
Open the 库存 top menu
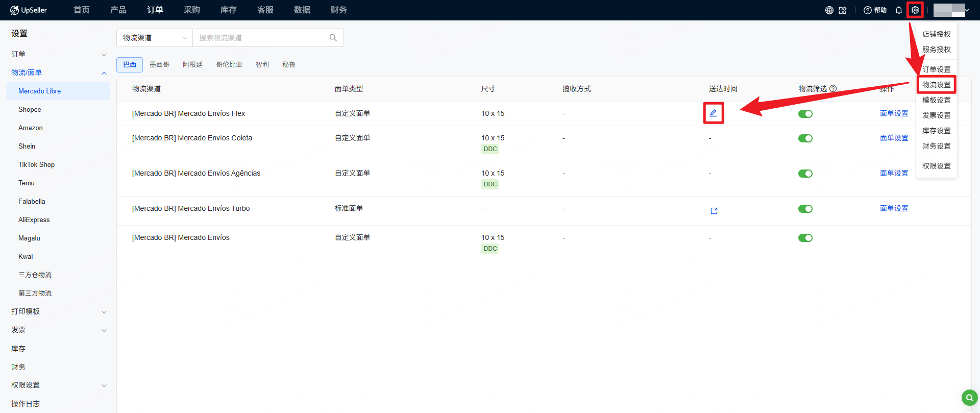229,10
